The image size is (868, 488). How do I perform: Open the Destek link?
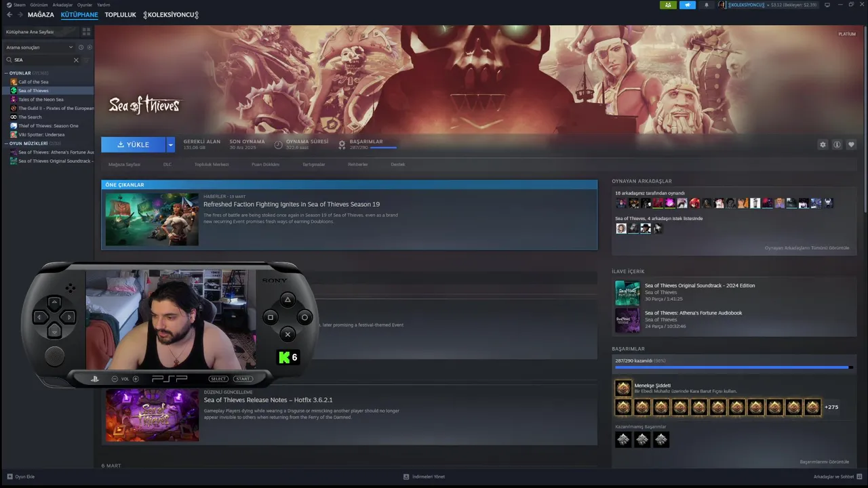[397, 165]
